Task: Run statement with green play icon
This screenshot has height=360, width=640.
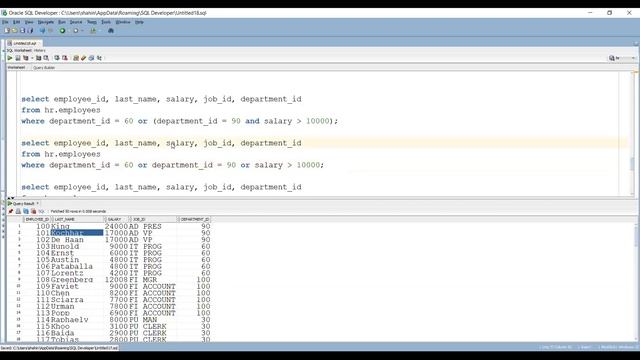Action: 10,58
